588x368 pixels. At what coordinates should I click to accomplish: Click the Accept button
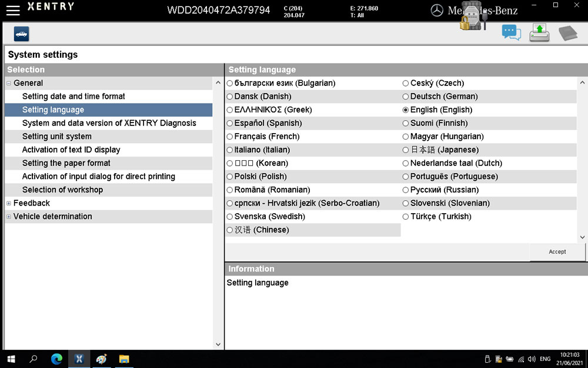pos(557,252)
